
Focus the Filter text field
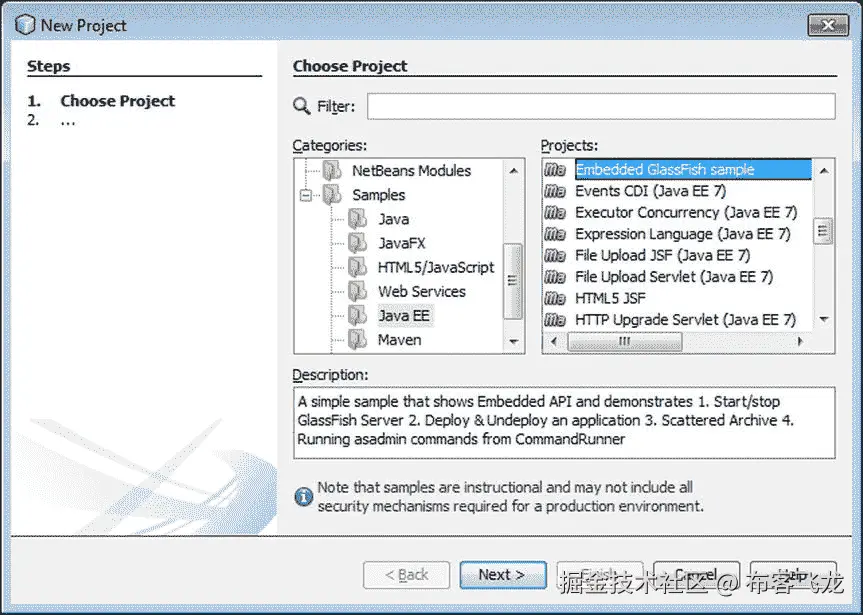(601, 106)
